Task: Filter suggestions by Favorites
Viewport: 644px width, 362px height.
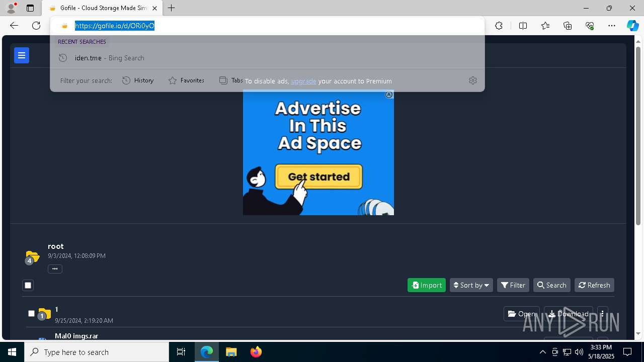Action: pos(186,80)
